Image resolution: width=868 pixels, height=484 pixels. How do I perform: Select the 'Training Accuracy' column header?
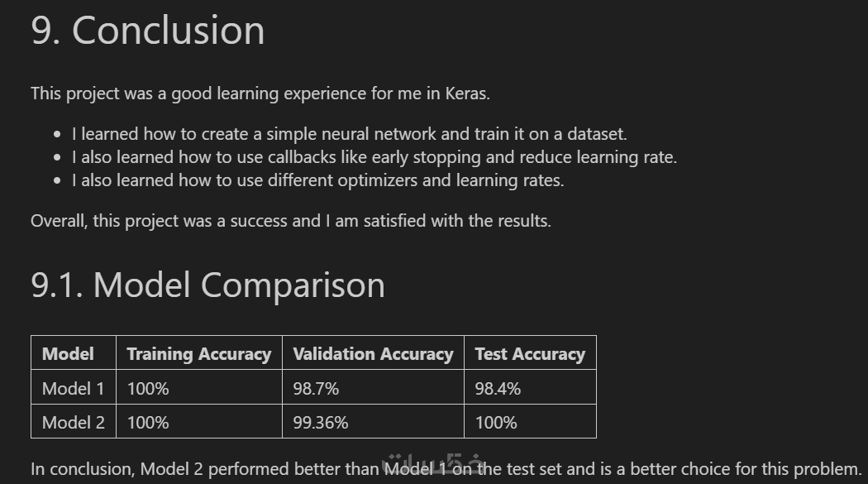coord(198,354)
